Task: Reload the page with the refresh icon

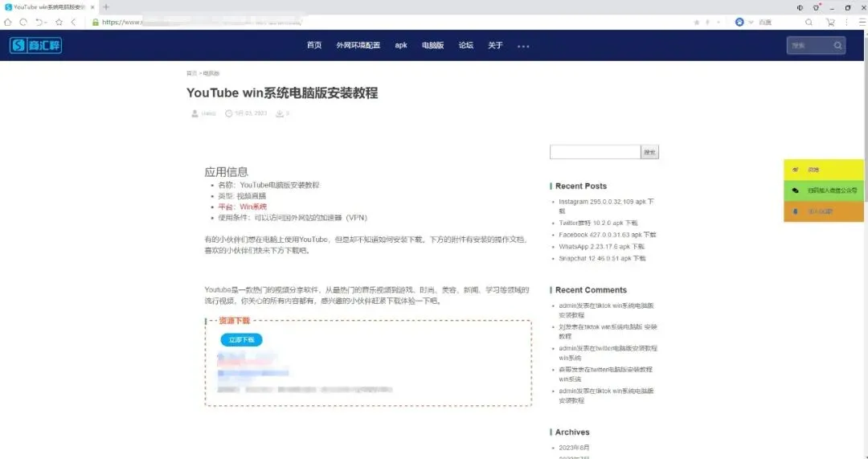Action: tap(23, 23)
